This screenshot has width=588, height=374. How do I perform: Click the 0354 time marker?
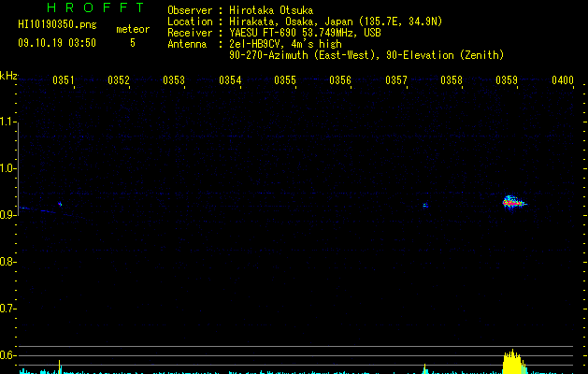tap(230, 80)
